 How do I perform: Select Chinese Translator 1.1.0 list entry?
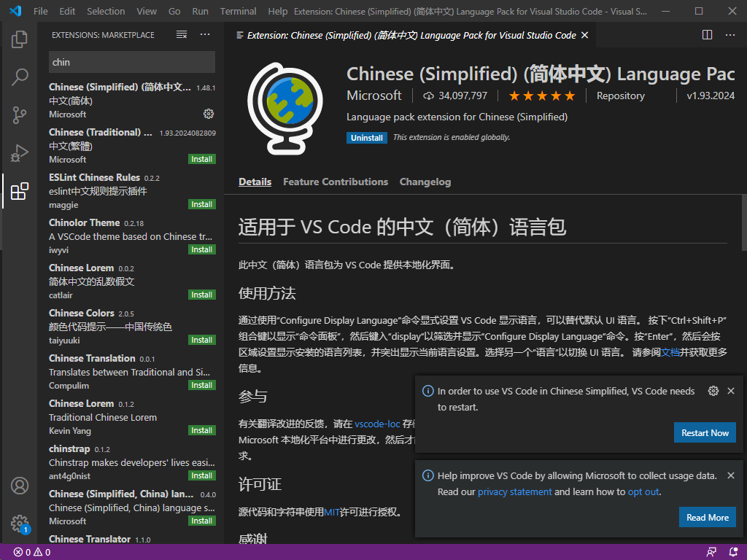pyautogui.click(x=131, y=539)
